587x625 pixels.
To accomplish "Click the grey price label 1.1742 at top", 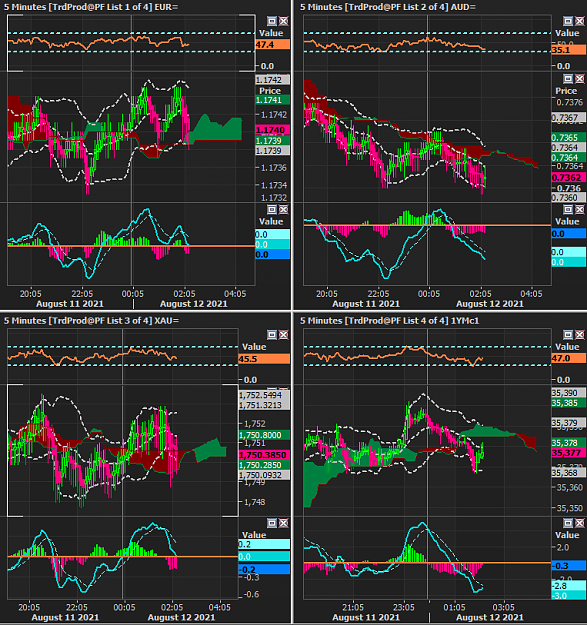I will 273,80.
